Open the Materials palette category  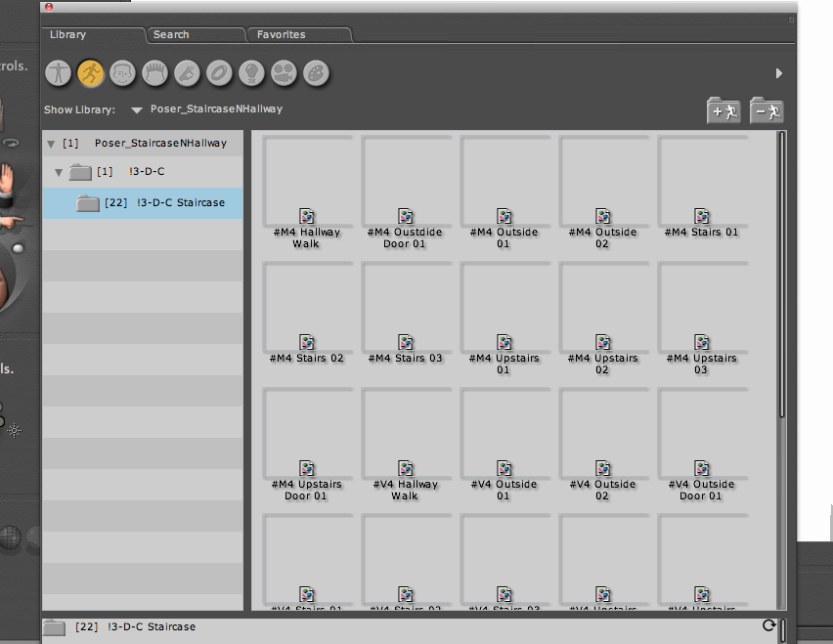(316, 72)
